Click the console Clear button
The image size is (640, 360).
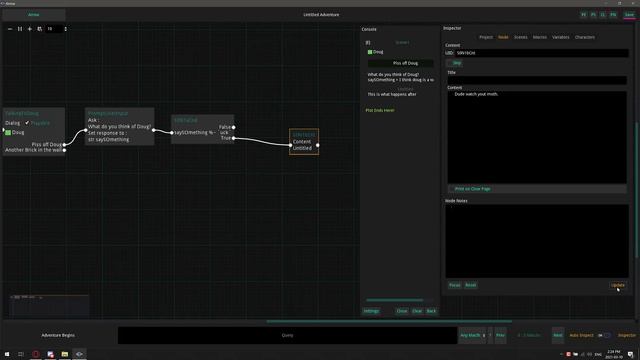(417, 311)
